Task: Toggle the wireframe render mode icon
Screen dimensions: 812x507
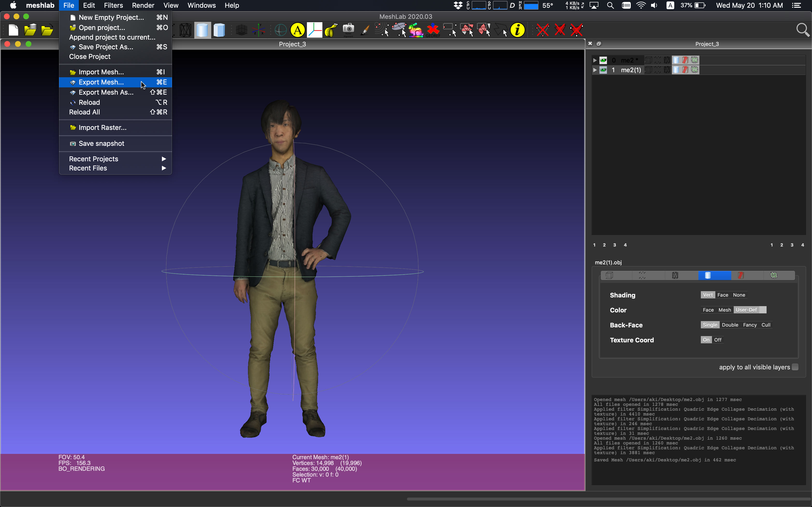Action: (185, 30)
